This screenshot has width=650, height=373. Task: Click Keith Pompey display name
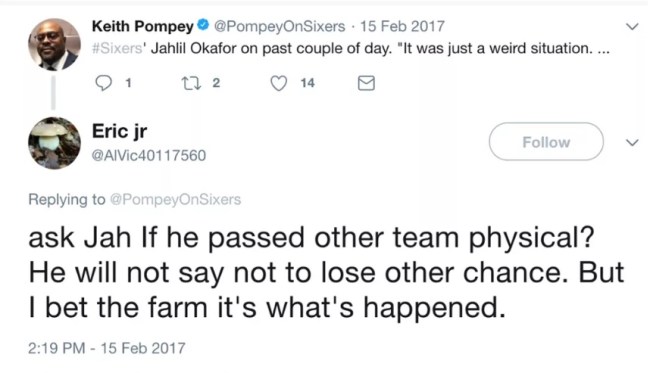coord(143,26)
